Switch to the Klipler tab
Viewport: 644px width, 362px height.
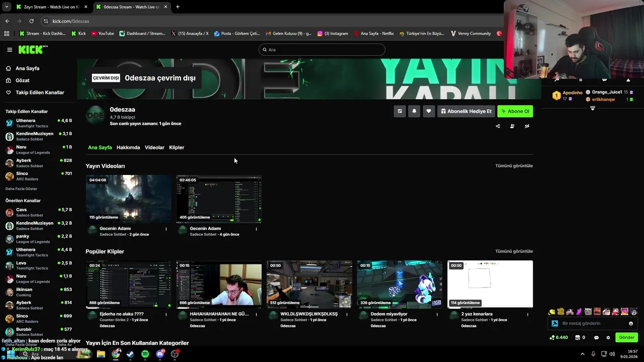coord(177,147)
